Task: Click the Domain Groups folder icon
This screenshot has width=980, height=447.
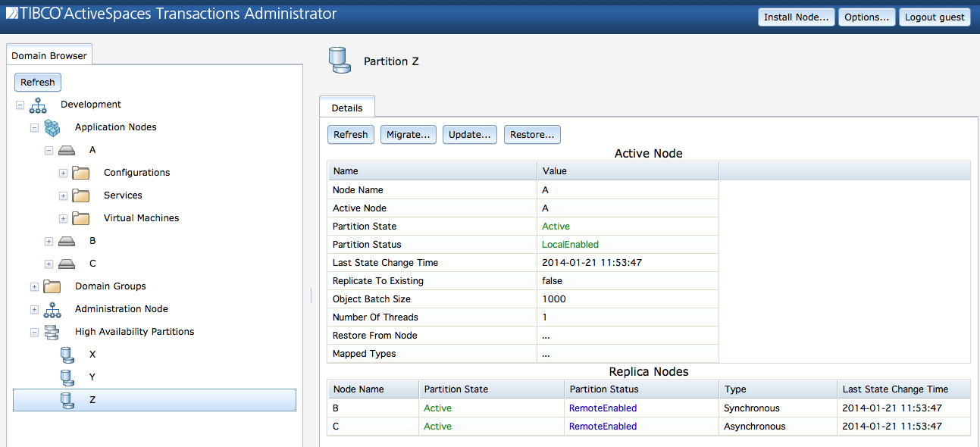Action: tap(52, 286)
